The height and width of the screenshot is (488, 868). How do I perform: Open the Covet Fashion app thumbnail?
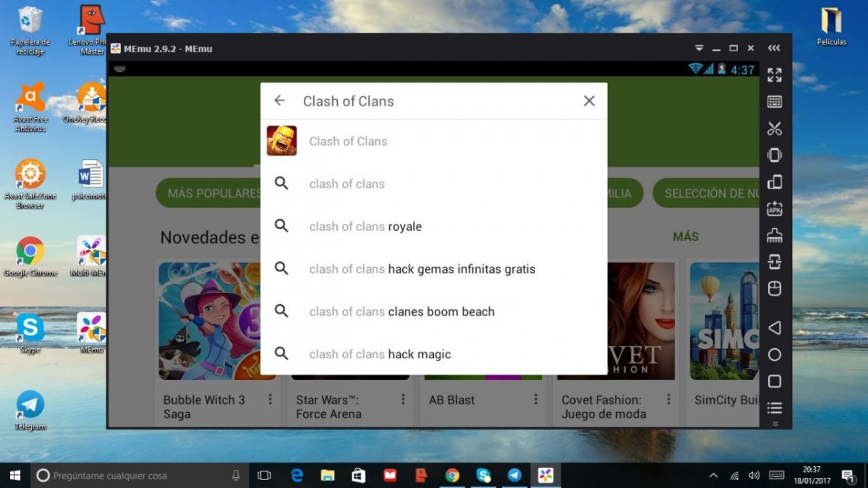pos(641,321)
